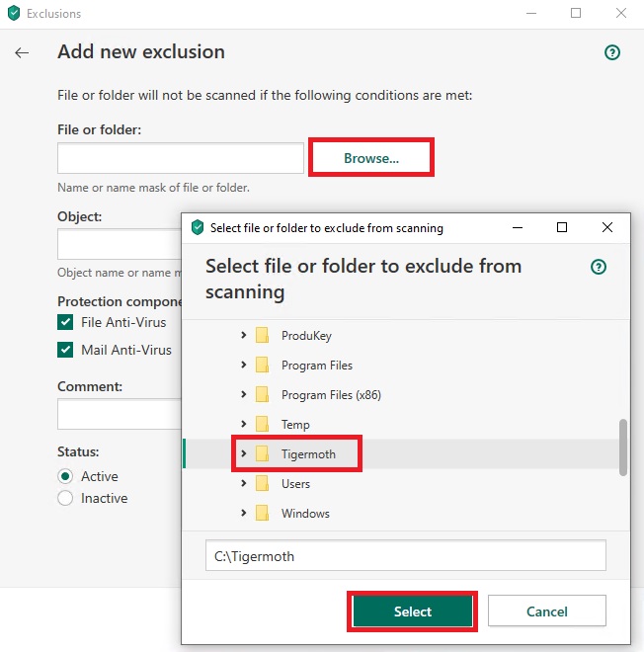This screenshot has width=644, height=652.
Task: Open help icon in Add new exclusion header
Action: tap(612, 52)
